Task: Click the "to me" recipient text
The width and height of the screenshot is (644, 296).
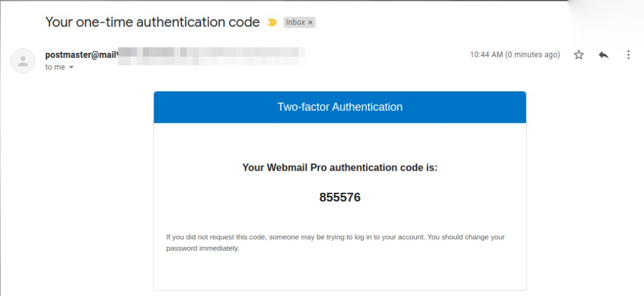Action: point(55,67)
